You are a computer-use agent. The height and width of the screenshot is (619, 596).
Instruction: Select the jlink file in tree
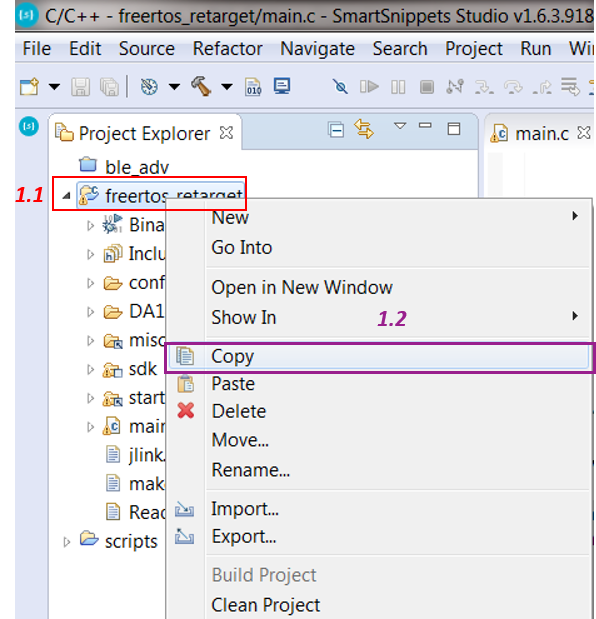(x=135, y=455)
